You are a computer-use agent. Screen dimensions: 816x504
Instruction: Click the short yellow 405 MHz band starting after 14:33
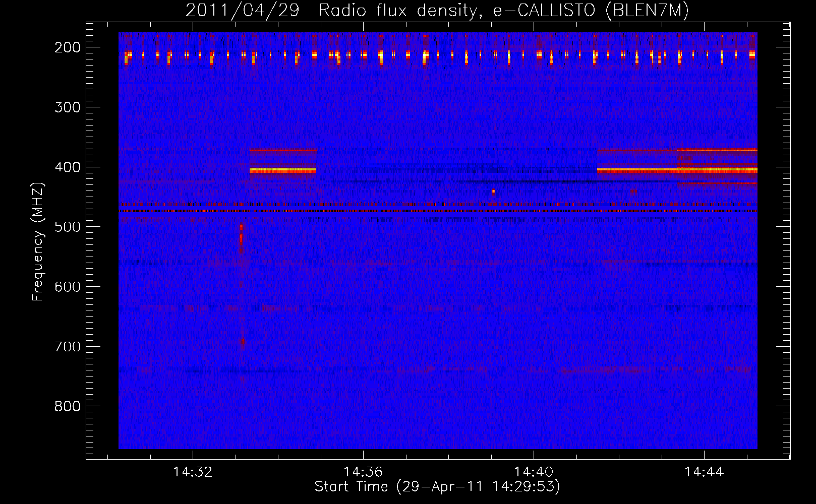coord(283,171)
